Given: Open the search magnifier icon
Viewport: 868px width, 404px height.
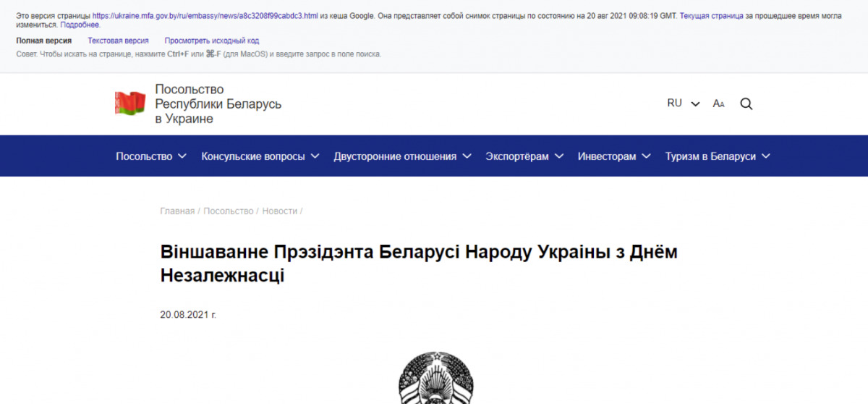Looking at the screenshot, I should point(746,104).
